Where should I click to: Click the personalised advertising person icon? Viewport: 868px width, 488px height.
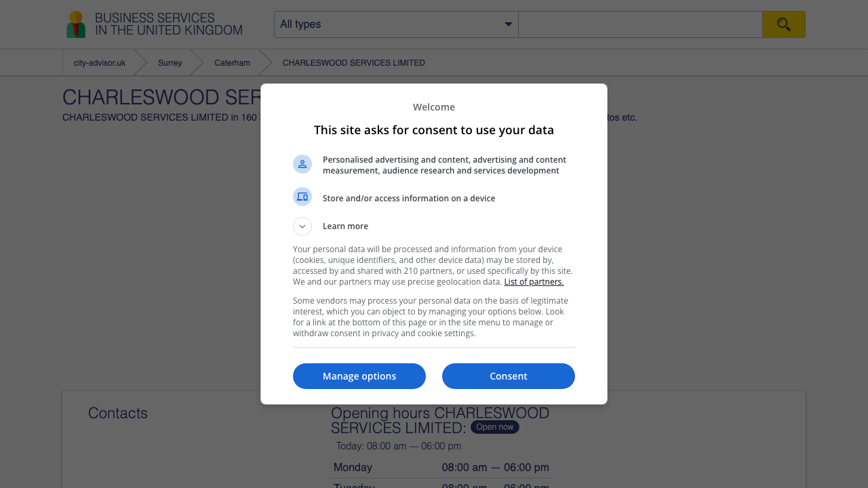coord(302,164)
